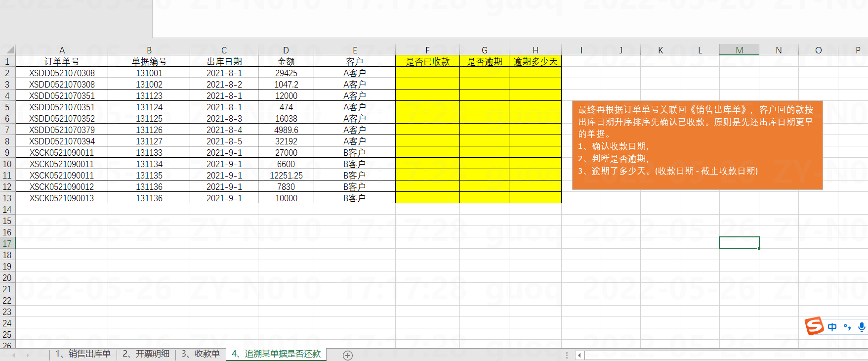Click the 出库日期 header cell
This screenshot has width=868, height=361.
pos(224,61)
